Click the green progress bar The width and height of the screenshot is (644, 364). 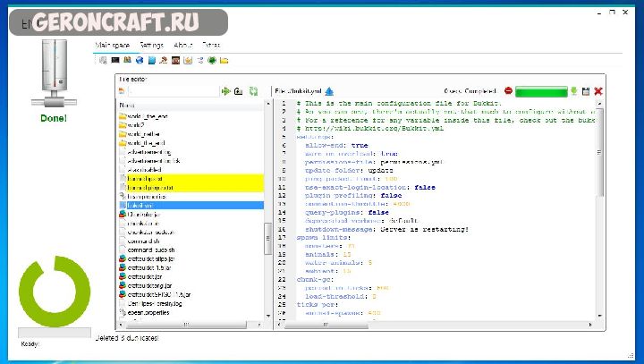click(x=541, y=91)
